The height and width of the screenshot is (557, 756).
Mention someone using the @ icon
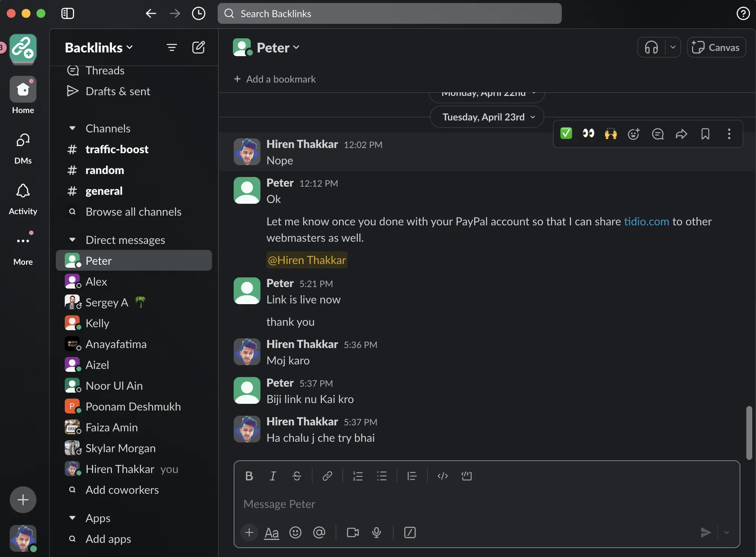[319, 532]
